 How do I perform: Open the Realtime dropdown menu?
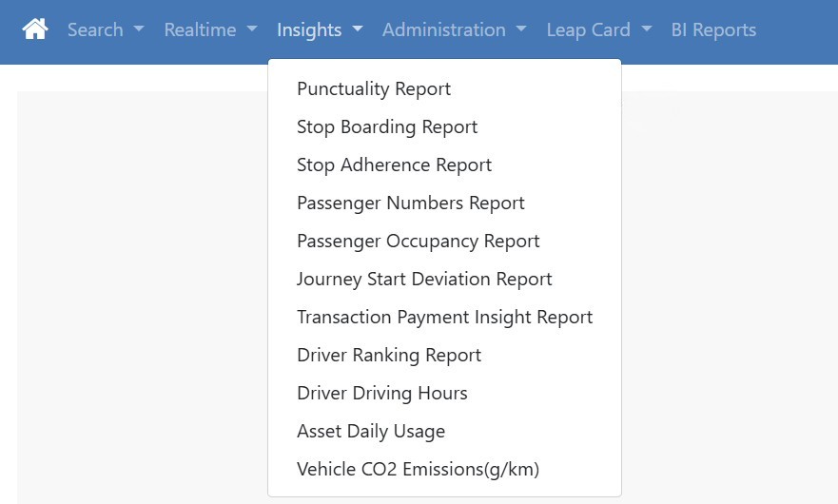210,29
